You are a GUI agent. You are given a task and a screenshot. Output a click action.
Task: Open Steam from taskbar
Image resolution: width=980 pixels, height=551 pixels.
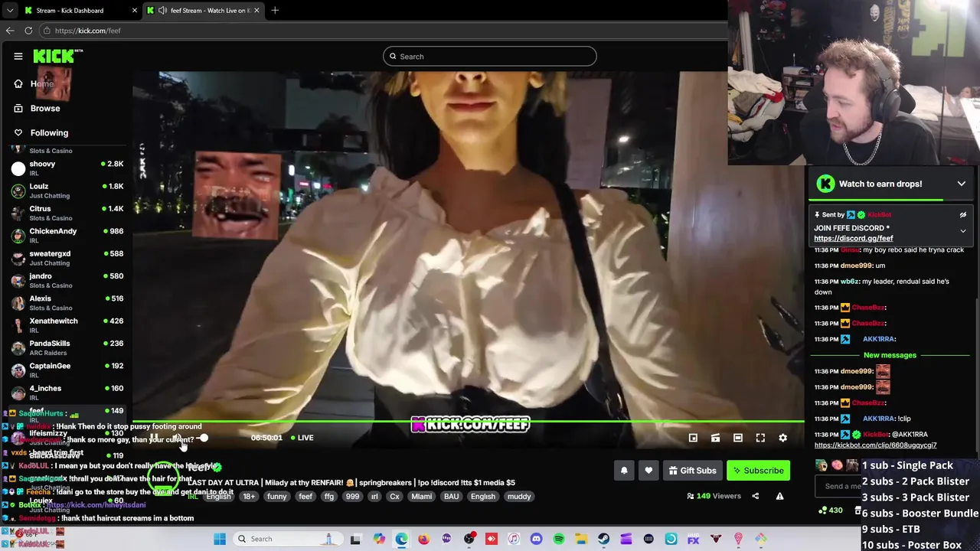coord(603,539)
